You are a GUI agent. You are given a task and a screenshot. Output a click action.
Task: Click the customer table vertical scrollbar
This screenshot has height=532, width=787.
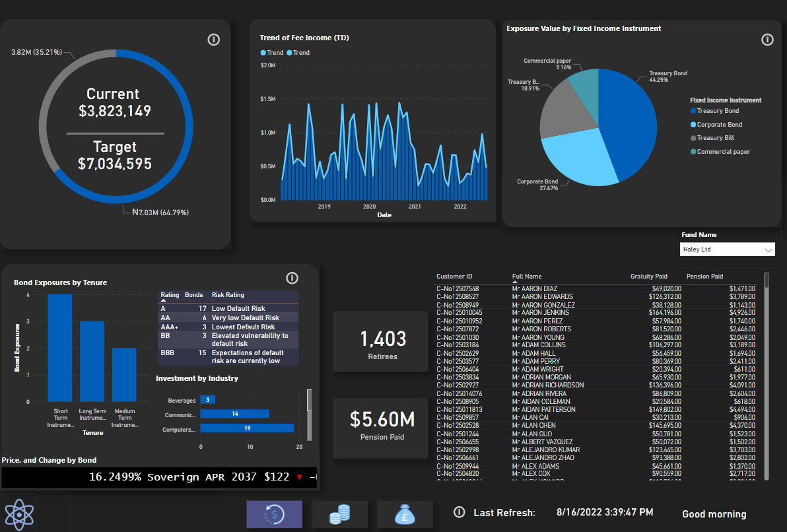(x=767, y=281)
